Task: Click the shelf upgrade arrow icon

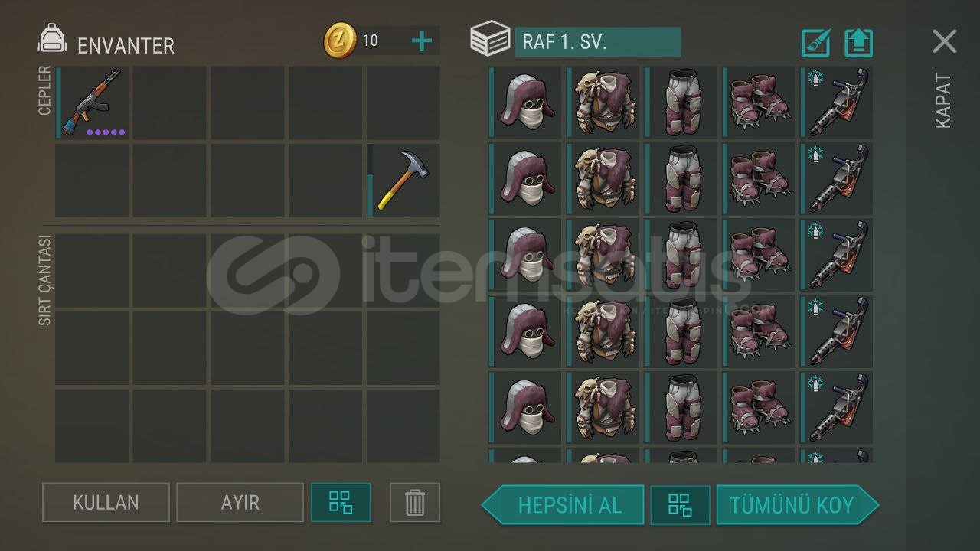Action: tap(858, 43)
